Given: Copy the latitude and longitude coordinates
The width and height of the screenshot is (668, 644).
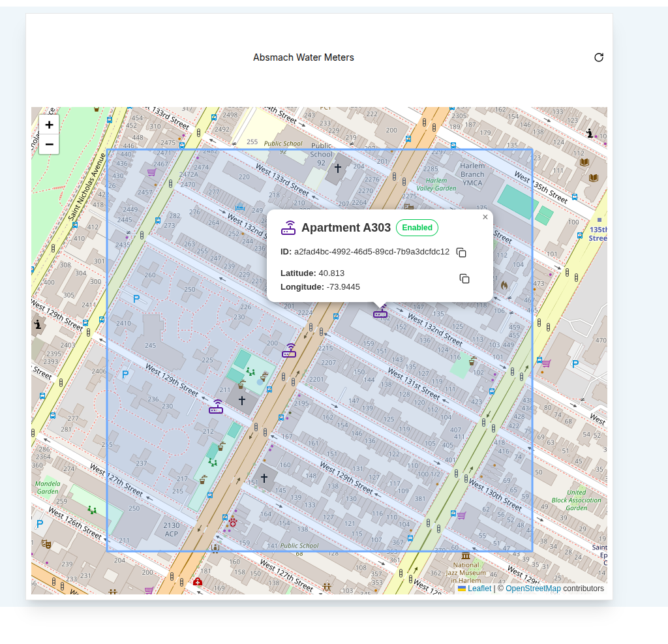Looking at the screenshot, I should click(x=464, y=279).
